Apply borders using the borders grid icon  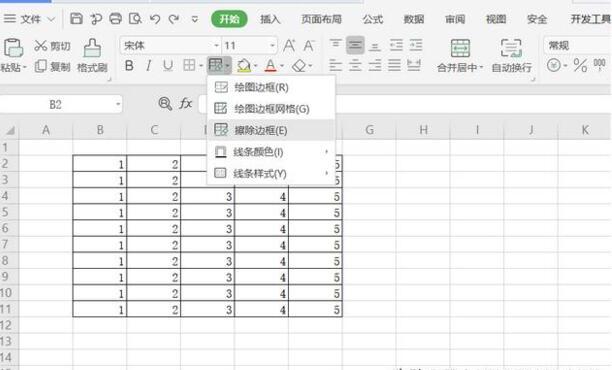pos(189,65)
